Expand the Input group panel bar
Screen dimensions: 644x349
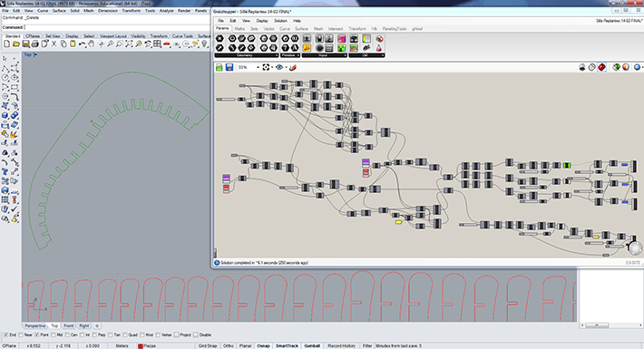coord(325,55)
